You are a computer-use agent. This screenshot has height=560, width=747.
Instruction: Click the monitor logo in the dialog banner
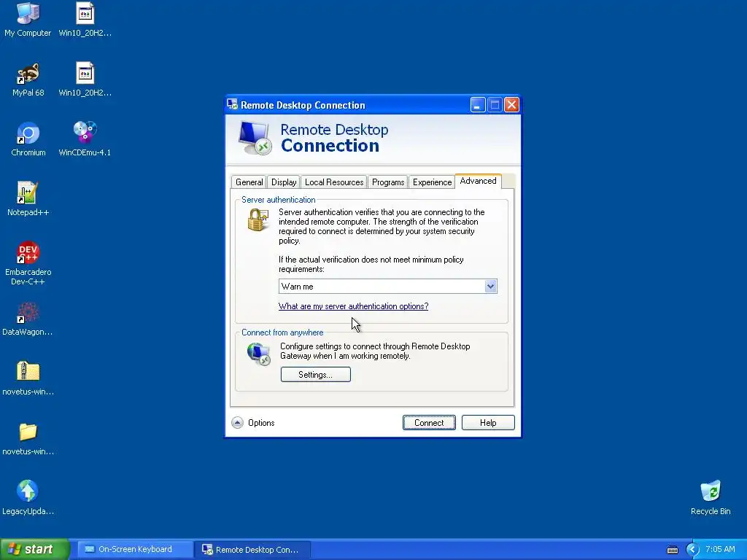(255, 138)
